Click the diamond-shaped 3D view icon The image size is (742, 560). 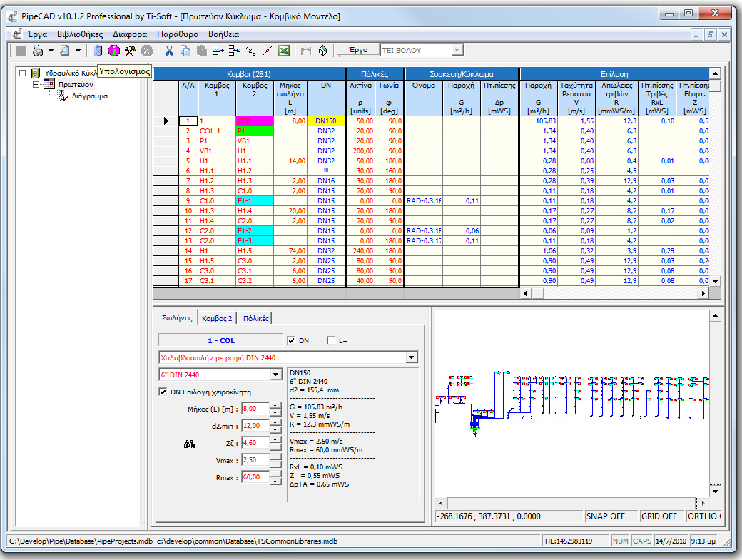[x=323, y=50]
